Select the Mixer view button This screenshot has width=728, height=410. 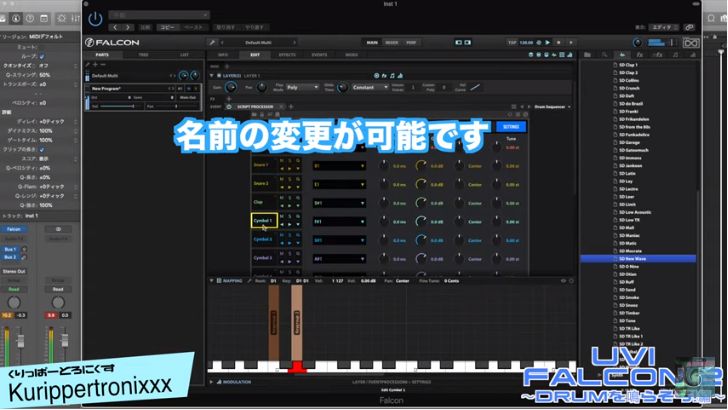pos(392,43)
